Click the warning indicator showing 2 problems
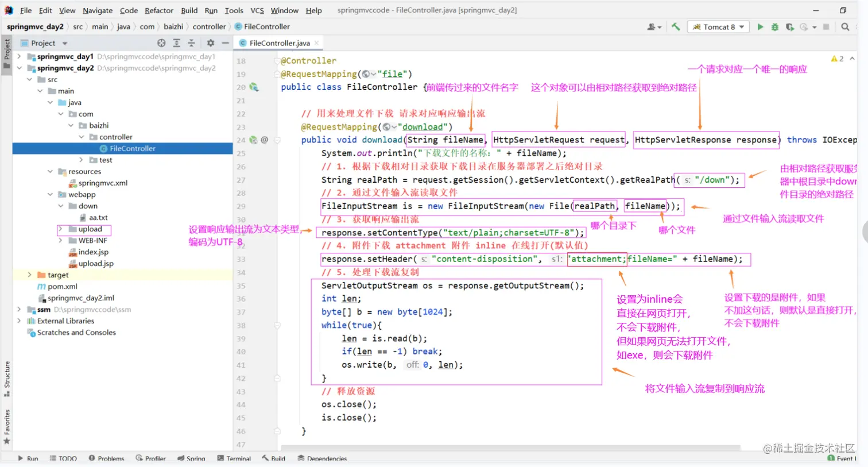868x467 pixels. point(837,59)
